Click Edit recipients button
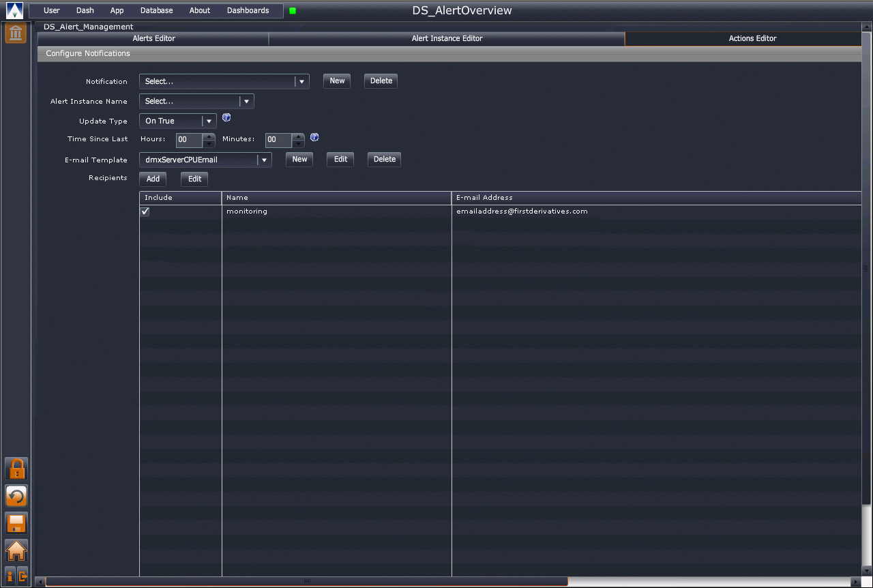This screenshot has width=873, height=588. 194,179
